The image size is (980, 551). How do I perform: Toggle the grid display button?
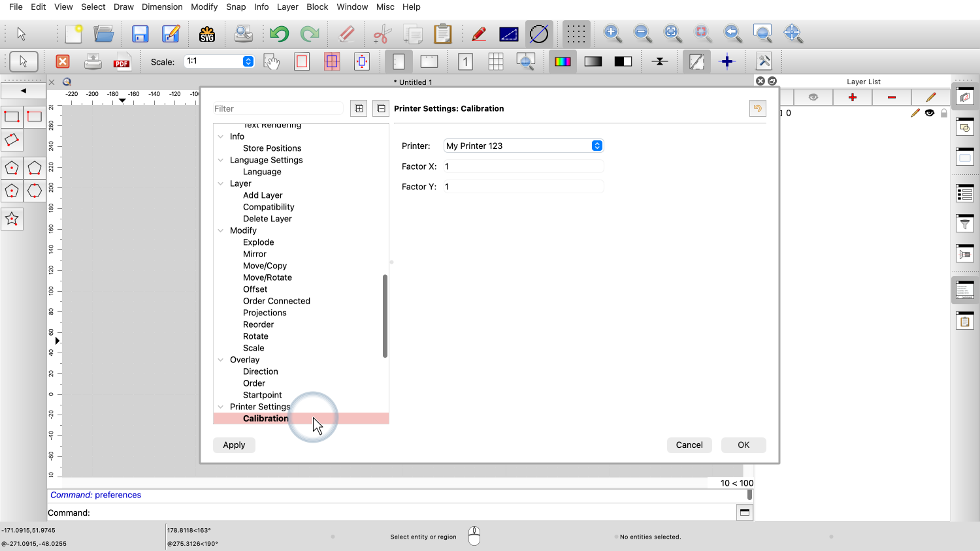point(576,34)
